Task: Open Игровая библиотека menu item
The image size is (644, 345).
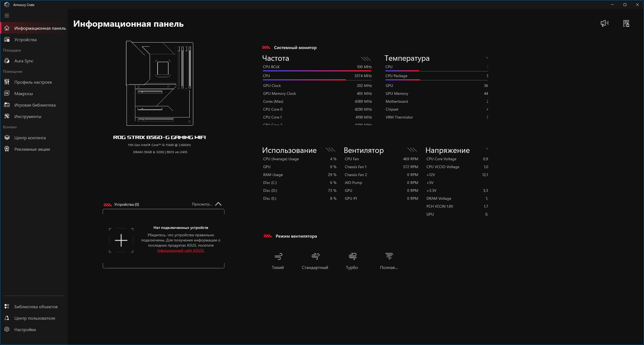Action: click(x=34, y=105)
